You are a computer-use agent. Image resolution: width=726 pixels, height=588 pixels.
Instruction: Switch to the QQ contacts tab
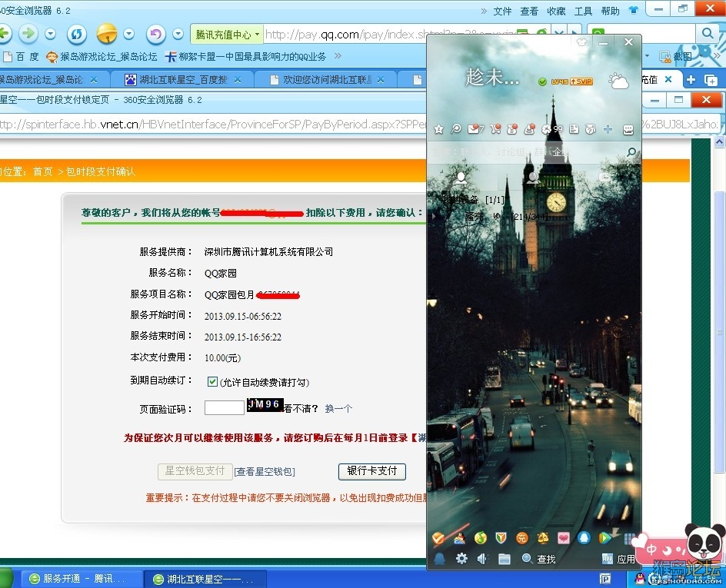click(461, 178)
